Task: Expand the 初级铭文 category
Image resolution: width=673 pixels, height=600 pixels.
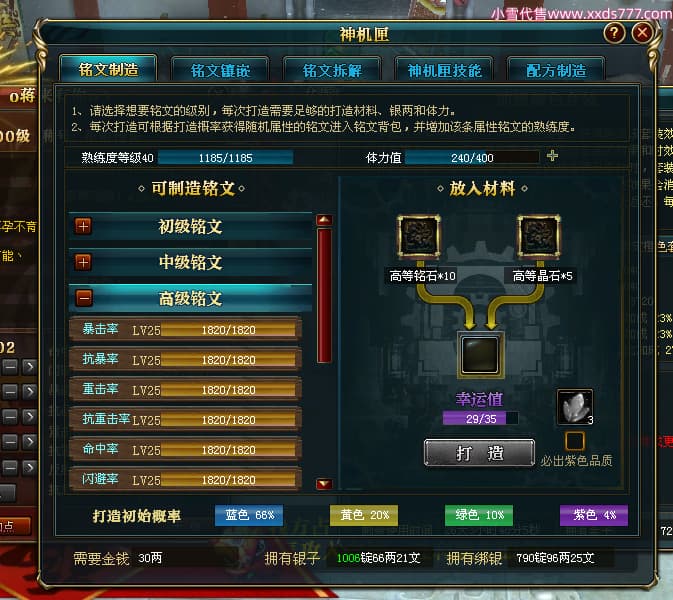Action: pyautogui.click(x=83, y=226)
